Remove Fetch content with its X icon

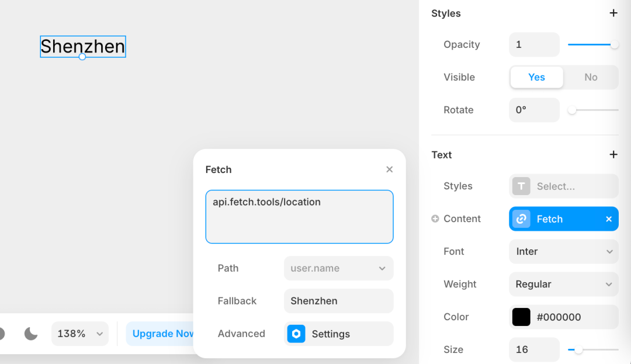(608, 219)
